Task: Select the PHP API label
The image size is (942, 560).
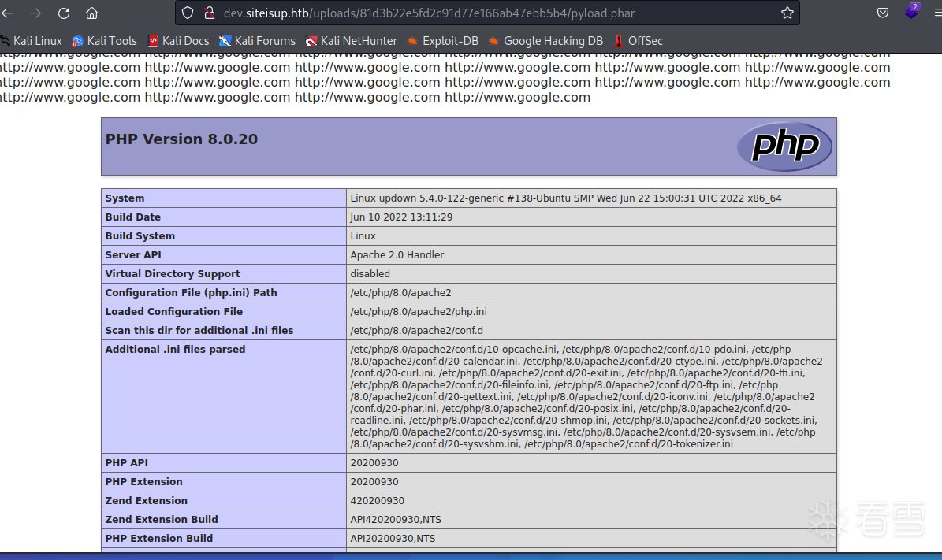Action: pyautogui.click(x=126, y=463)
